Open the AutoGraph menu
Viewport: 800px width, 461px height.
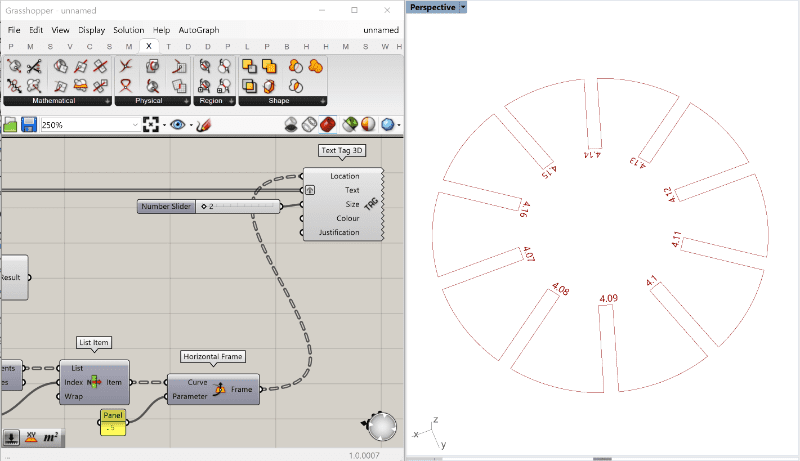click(199, 30)
